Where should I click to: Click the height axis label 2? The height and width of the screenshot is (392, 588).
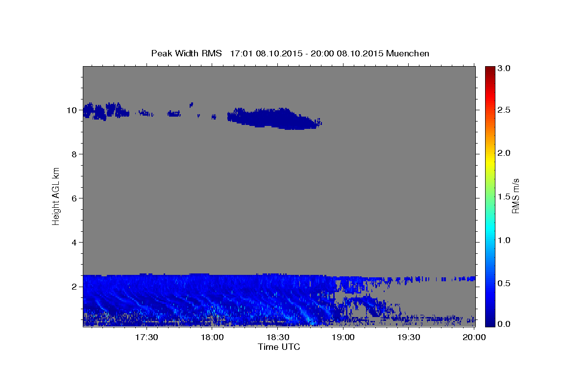pos(73,287)
